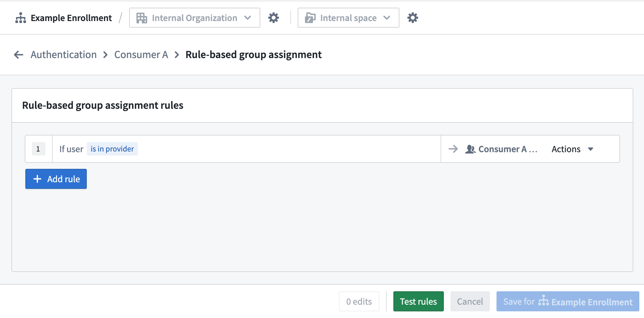
Task: Click the Consumer A group icon
Action: [x=470, y=149]
